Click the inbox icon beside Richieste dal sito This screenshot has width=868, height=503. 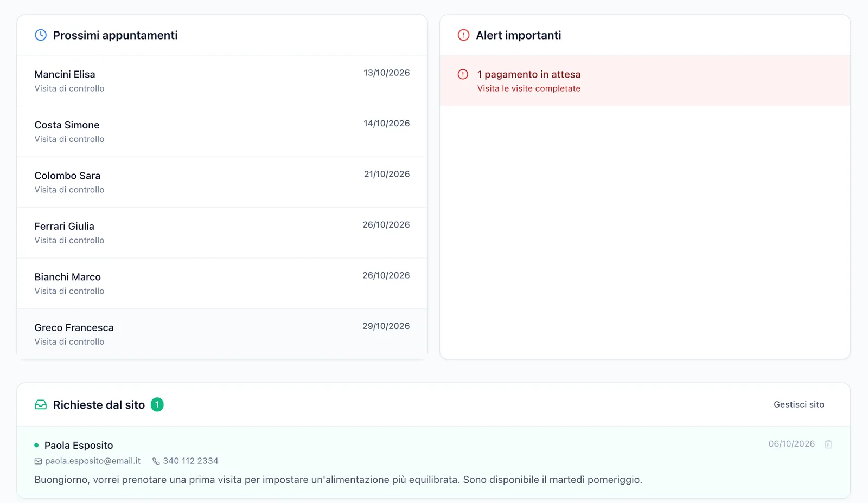click(41, 405)
